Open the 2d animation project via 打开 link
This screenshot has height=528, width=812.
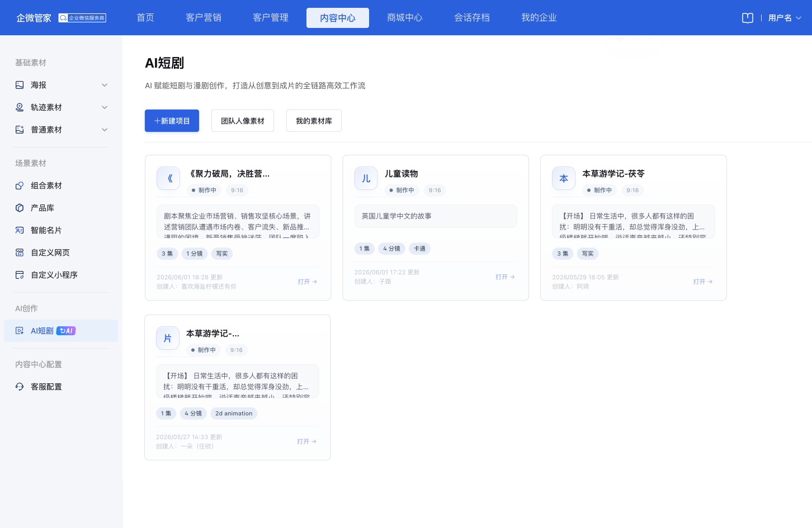(x=307, y=441)
